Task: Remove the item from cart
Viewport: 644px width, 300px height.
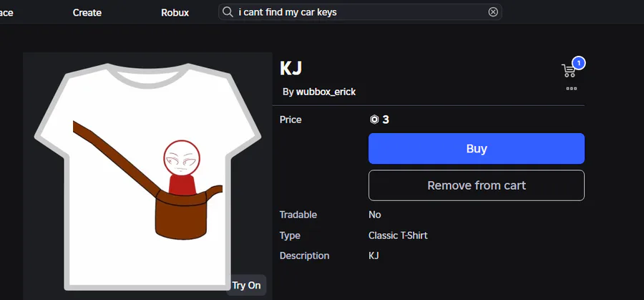Action: [x=477, y=185]
